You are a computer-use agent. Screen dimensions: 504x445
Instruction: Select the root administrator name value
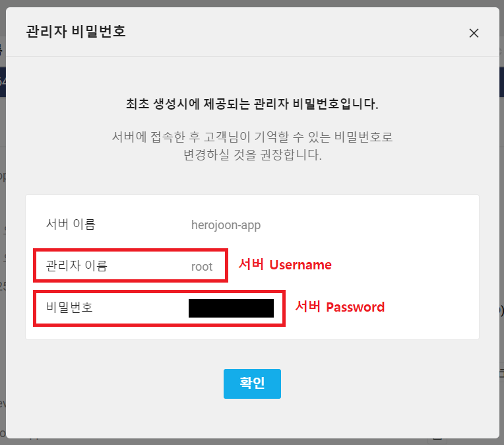[202, 267]
